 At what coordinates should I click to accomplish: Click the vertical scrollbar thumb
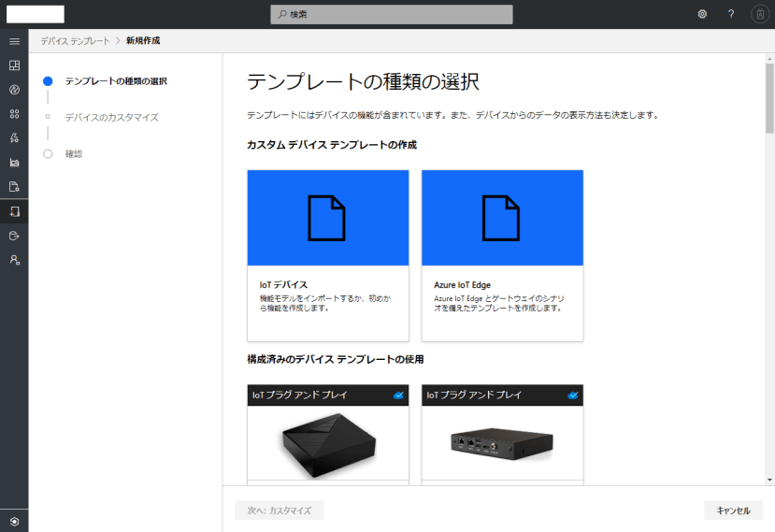[769, 98]
